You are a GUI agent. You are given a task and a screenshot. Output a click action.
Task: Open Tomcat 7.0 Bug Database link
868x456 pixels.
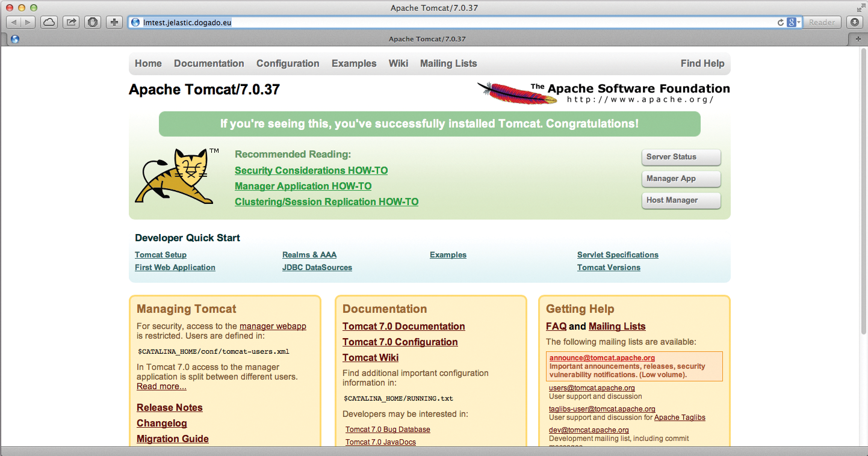tap(388, 430)
